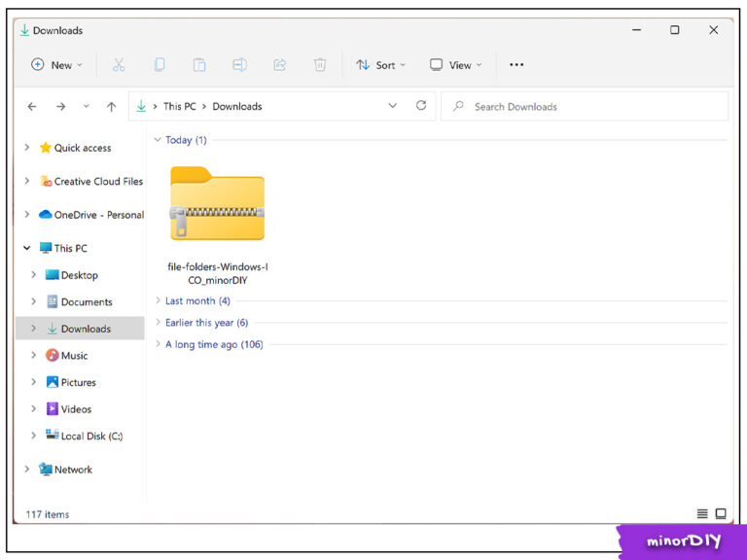This screenshot has width=747, height=560.
Task: Open the See more three-dots menu
Action: pyautogui.click(x=516, y=65)
